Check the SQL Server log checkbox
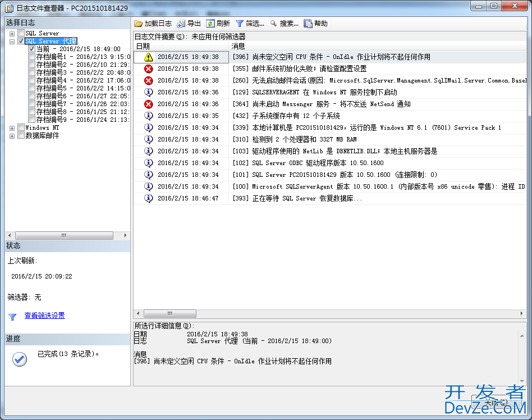 21,33
